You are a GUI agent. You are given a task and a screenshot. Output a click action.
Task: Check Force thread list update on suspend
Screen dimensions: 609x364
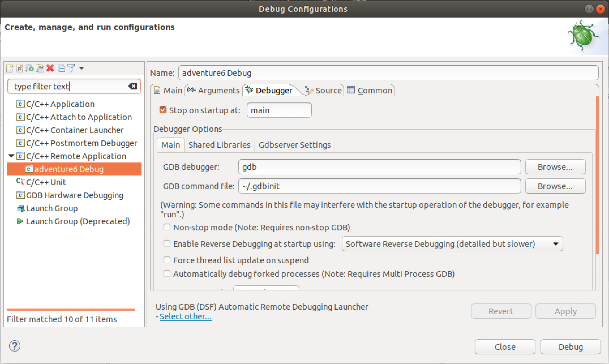(x=167, y=260)
